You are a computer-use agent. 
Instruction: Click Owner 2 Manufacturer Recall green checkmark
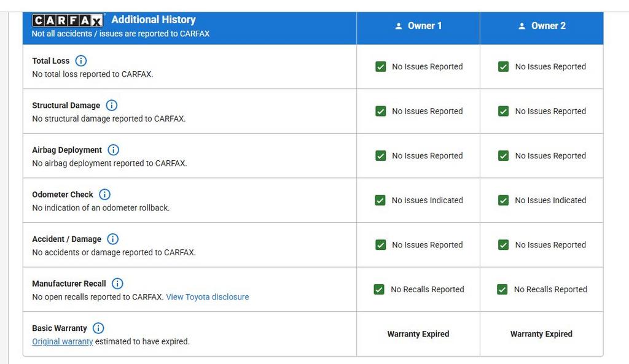(x=502, y=289)
